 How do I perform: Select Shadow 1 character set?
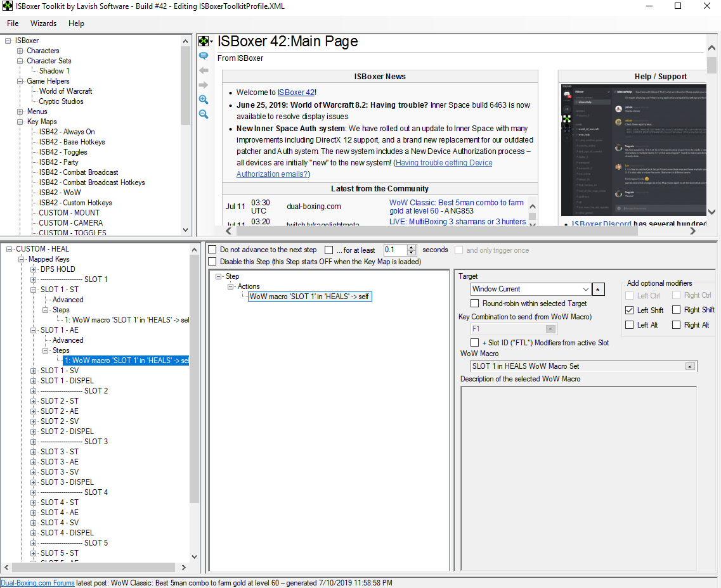pyautogui.click(x=55, y=71)
